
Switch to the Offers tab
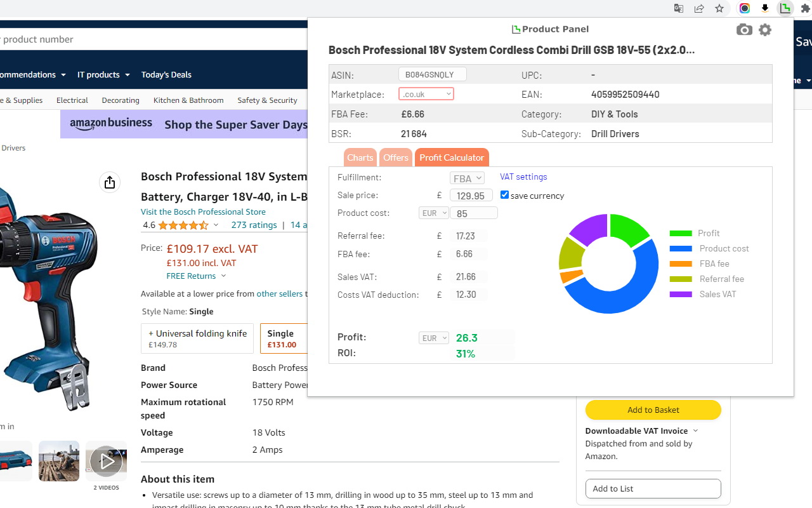pyautogui.click(x=395, y=157)
